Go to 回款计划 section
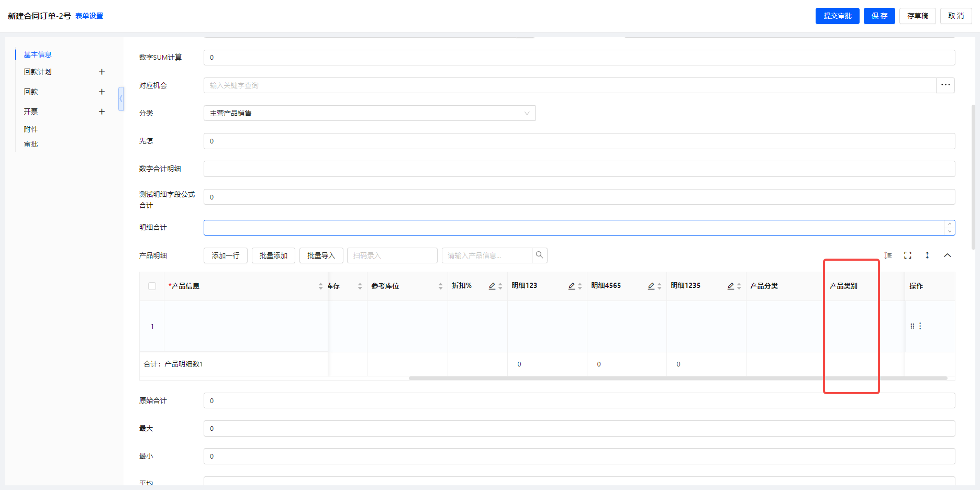Viewport: 980px width, 490px height. coord(38,72)
